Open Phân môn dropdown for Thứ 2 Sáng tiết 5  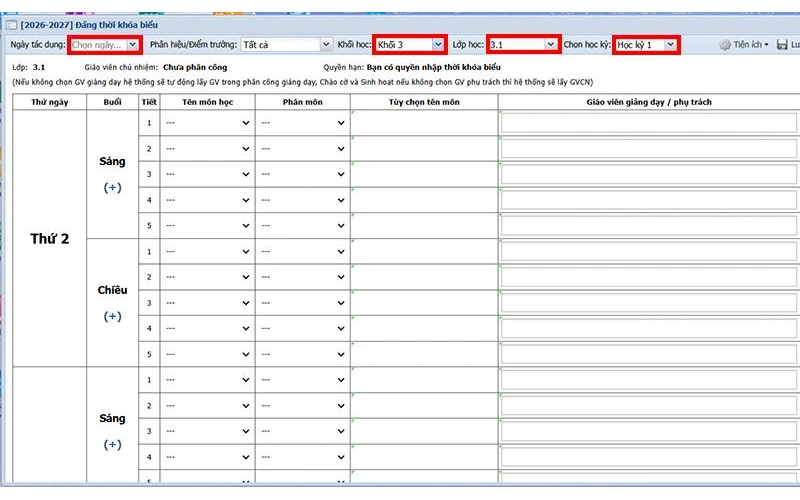point(303,226)
